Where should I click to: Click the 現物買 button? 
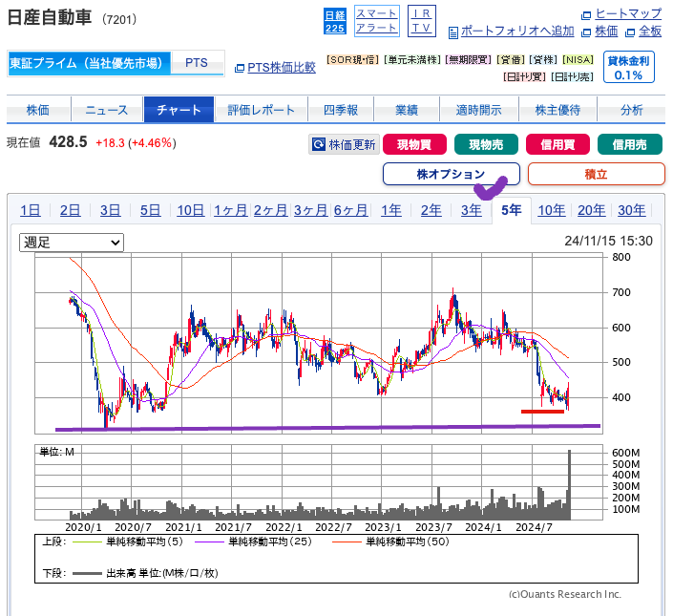click(414, 144)
